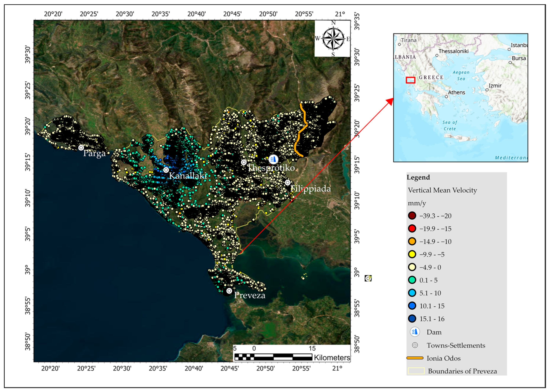549x392 pixels.
Task: Click the Thesprotiko town marker
Action: [x=244, y=162]
